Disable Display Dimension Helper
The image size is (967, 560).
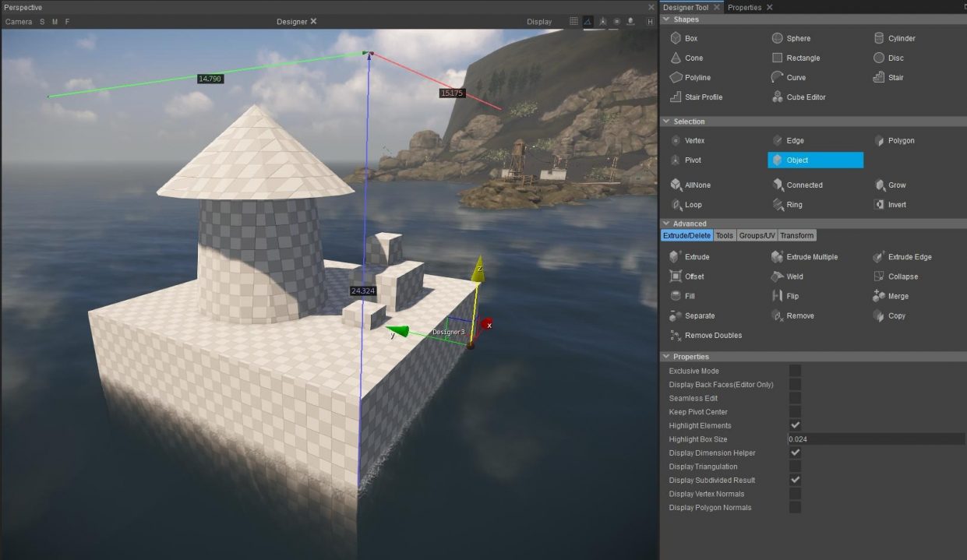click(x=795, y=453)
